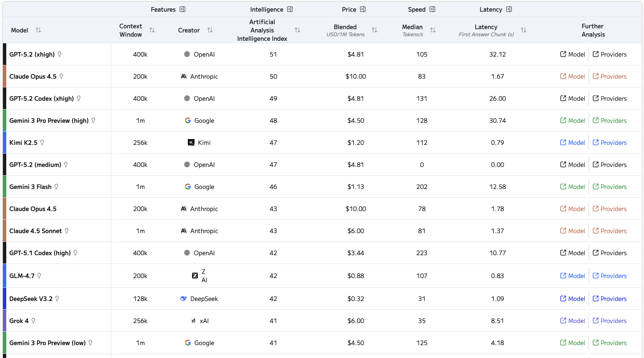Open Providers link for DeepSeek V3.2

[x=609, y=298]
